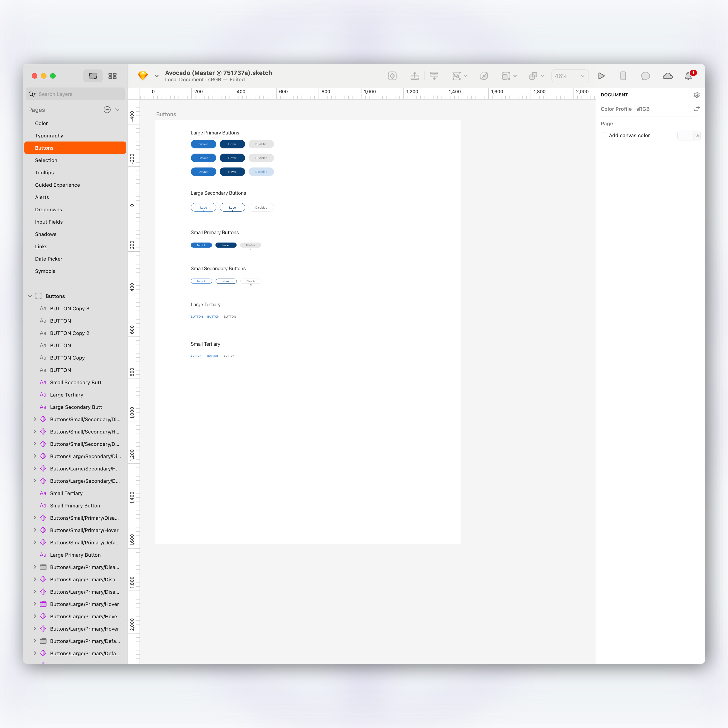This screenshot has width=728, height=728.
Task: Select the Typography page
Action: (x=49, y=136)
